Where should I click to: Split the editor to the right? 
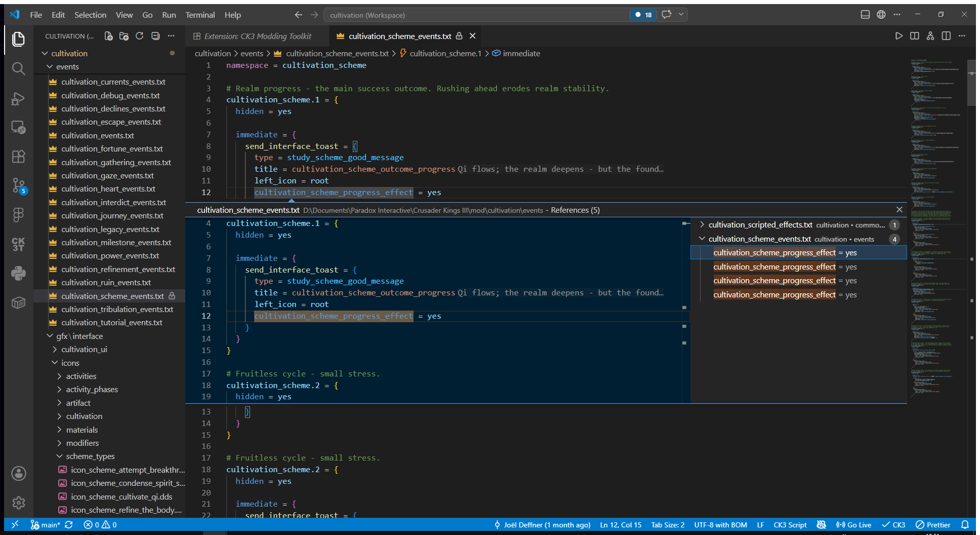pyautogui.click(x=946, y=36)
